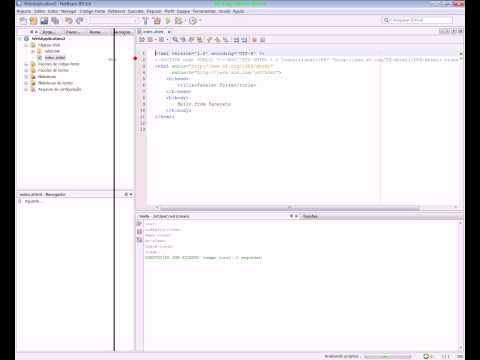Click the Stop Macro Recording icon
Image resolution: width=480 pixels, height=360 pixels.
pos(262,40)
